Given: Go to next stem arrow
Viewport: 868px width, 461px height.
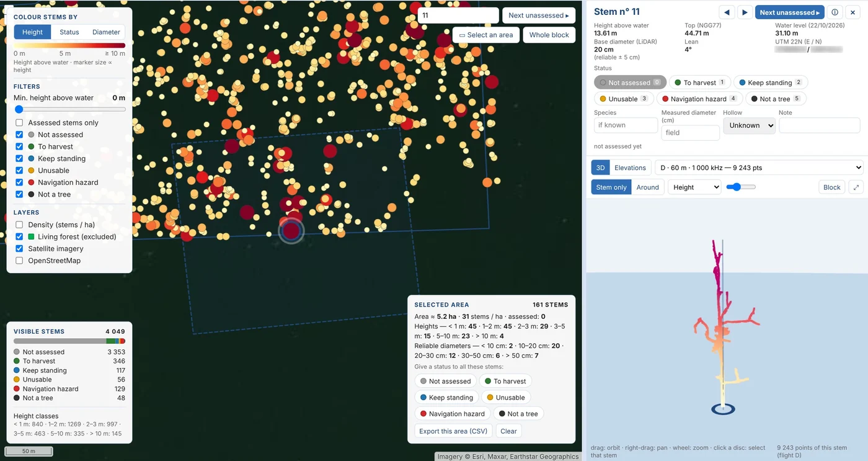Looking at the screenshot, I should [745, 12].
